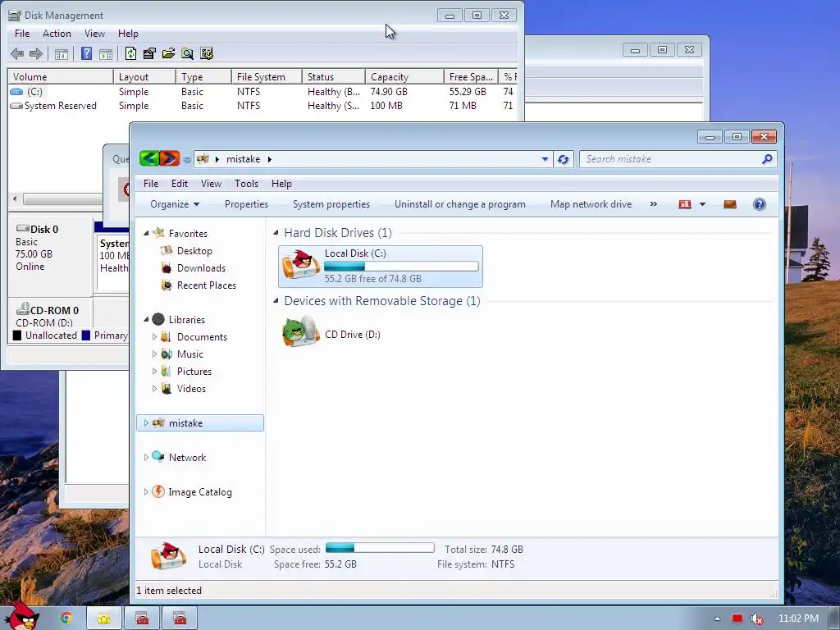Select the mistake item in navigation pane
The height and width of the screenshot is (630, 840).
point(200,422)
